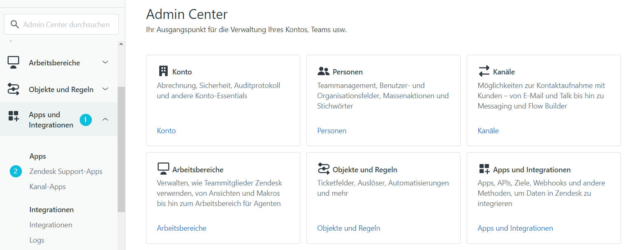Click the 'Verwalten, wie Teammitglieder Zendesk' description
The image size is (644, 250).
220,193
